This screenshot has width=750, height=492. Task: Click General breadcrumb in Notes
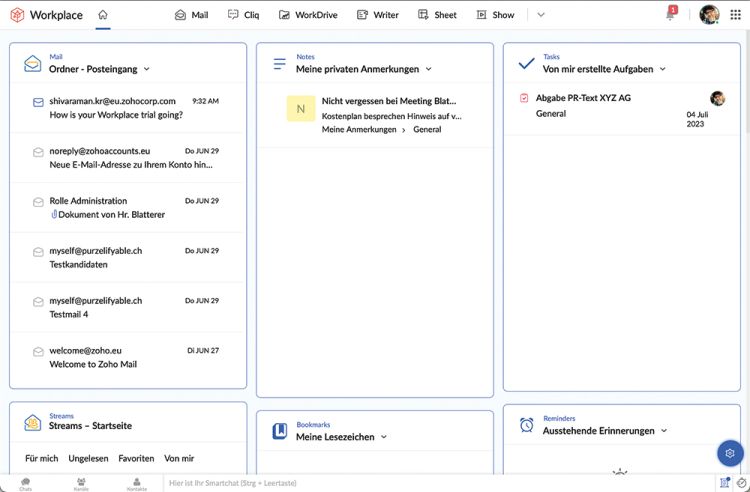(x=427, y=129)
